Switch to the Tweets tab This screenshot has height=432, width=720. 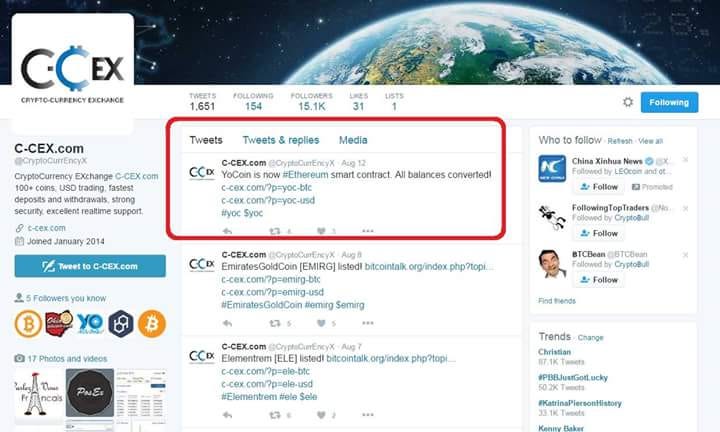tap(206, 140)
